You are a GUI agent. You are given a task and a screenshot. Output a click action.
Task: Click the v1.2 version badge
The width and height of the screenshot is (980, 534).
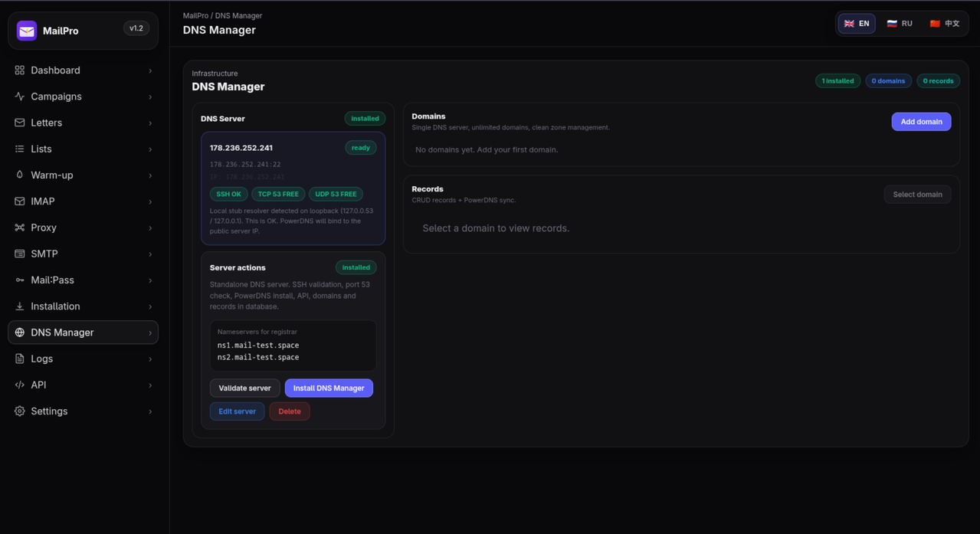[136, 28]
